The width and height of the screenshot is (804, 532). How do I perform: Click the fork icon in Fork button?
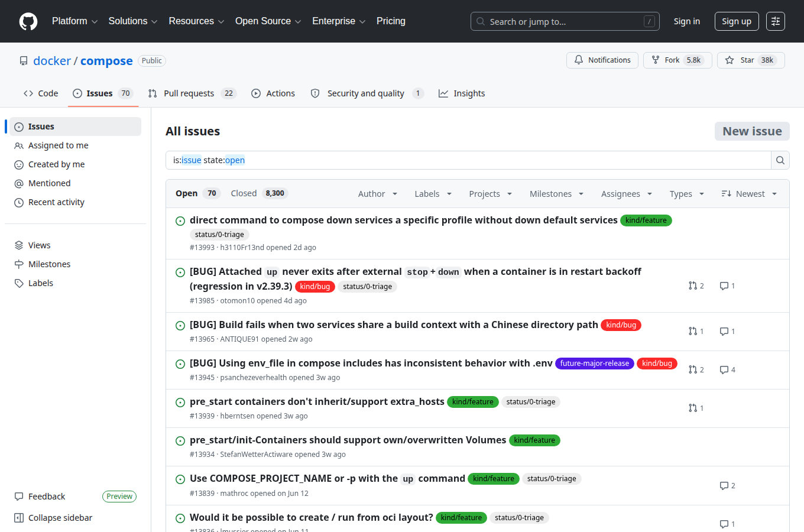(656, 60)
